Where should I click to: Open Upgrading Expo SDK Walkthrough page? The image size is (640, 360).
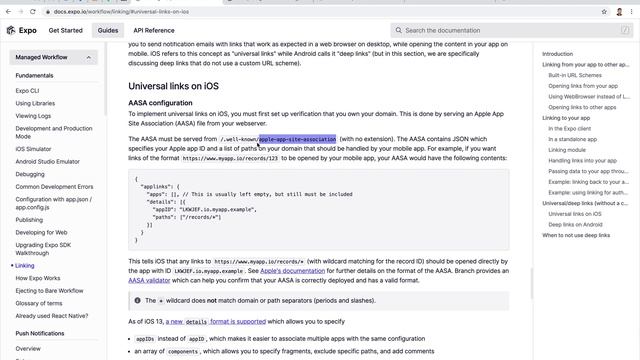43,249
